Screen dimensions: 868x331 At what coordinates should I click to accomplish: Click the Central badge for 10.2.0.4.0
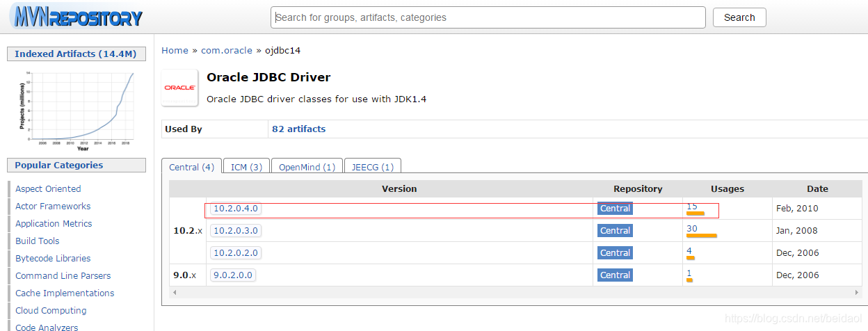[615, 208]
